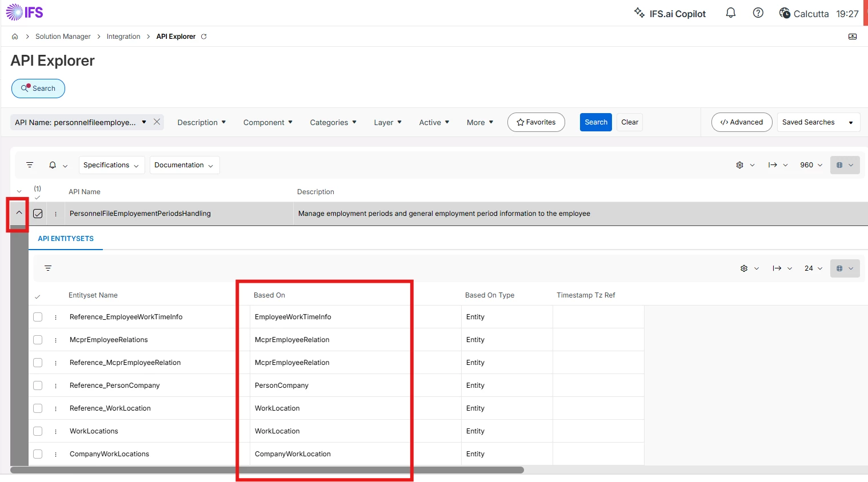Open export arrow menu for main API table
Image resolution: width=868 pixels, height=482 pixels.
(778, 165)
